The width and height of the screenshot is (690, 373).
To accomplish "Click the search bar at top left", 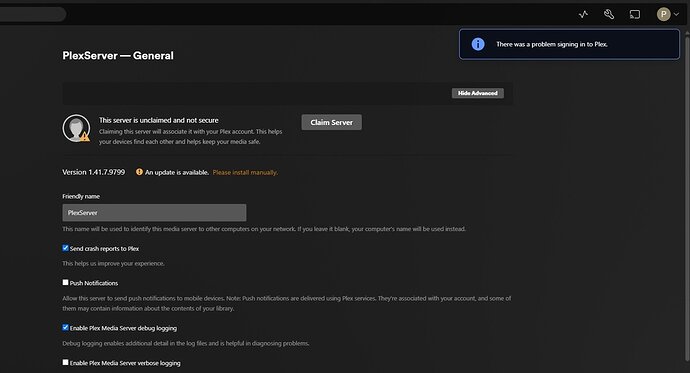I will pos(33,15).
